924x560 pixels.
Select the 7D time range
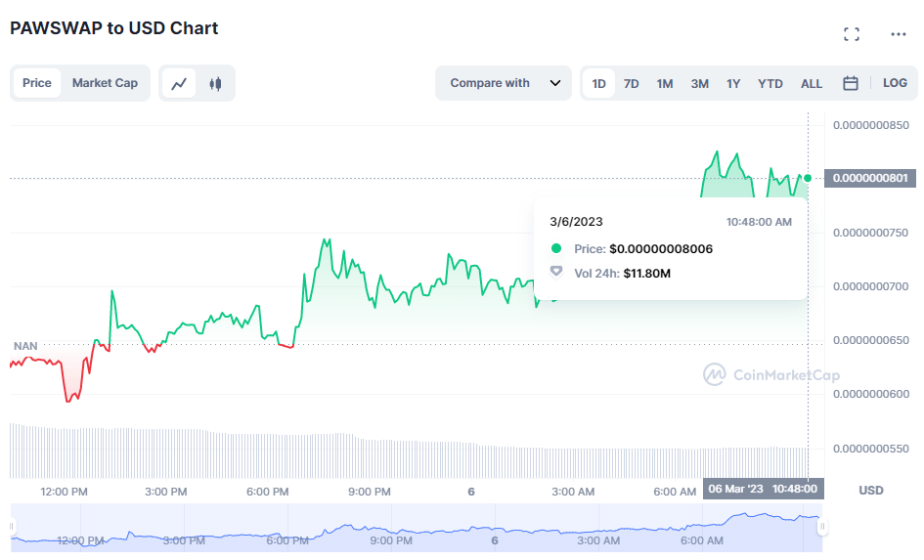coord(632,84)
